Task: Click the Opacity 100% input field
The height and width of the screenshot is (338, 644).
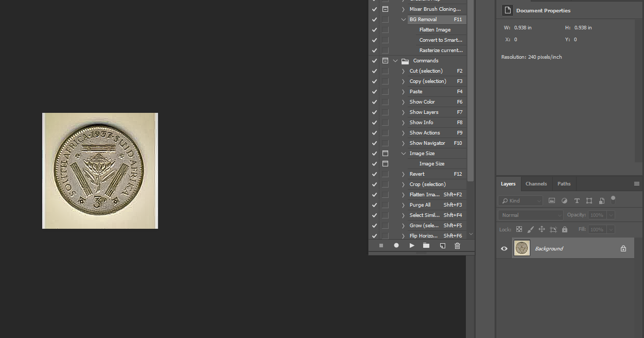Action: [597, 215]
